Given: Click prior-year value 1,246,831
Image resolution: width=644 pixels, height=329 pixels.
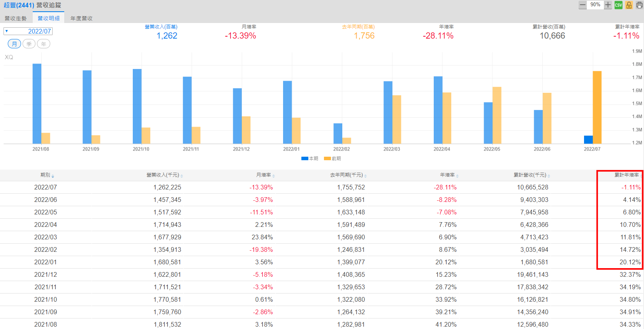Looking at the screenshot, I should [351, 249].
